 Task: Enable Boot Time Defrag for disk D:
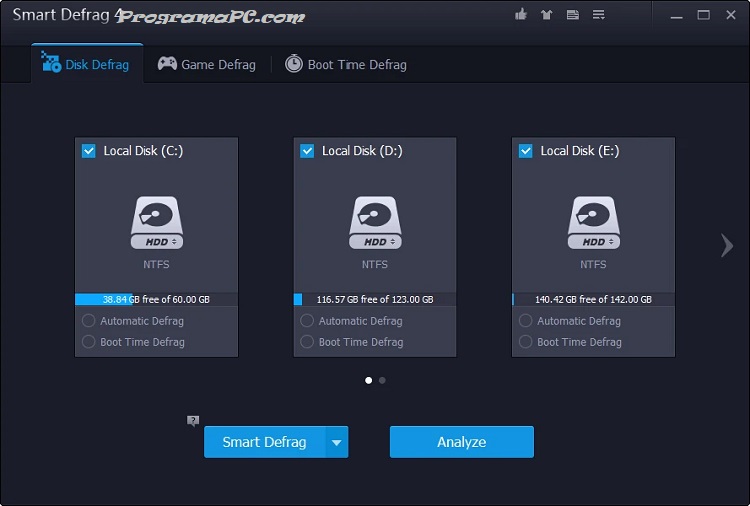307,342
